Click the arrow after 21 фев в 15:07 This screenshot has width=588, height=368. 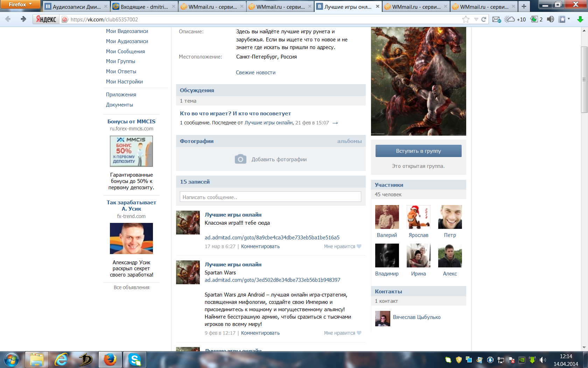click(335, 123)
